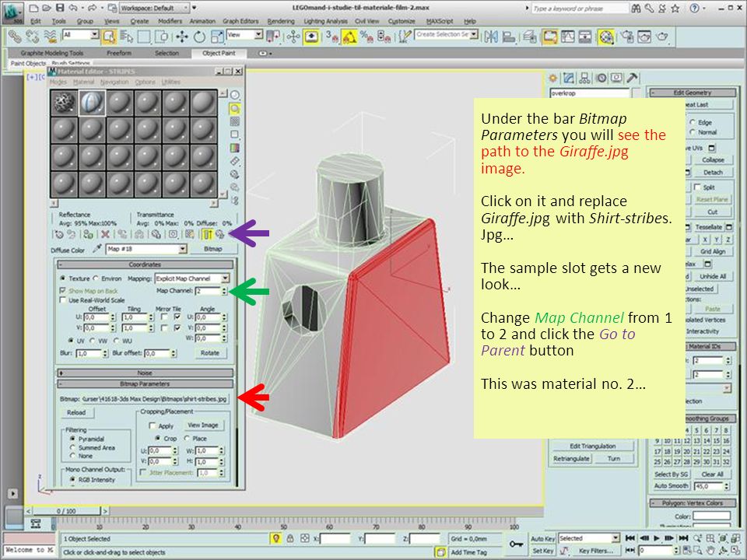Select the Texture radio button
Image resolution: width=747 pixels, height=560 pixels.
63,278
